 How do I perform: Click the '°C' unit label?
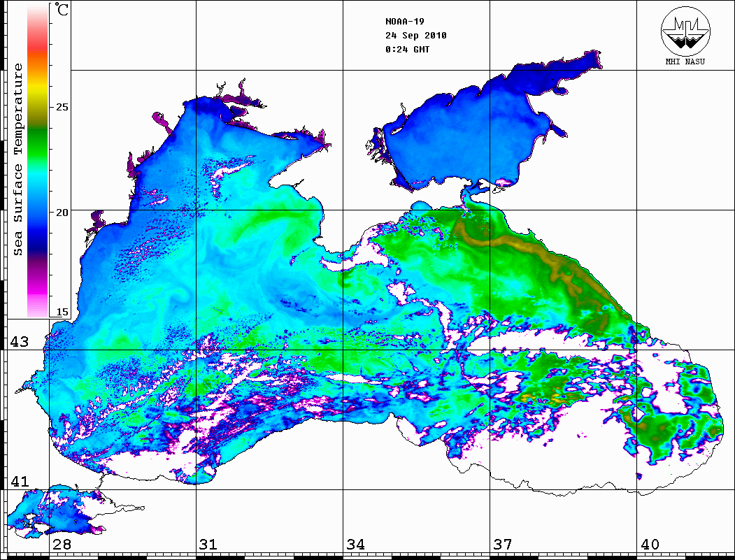coord(61,9)
